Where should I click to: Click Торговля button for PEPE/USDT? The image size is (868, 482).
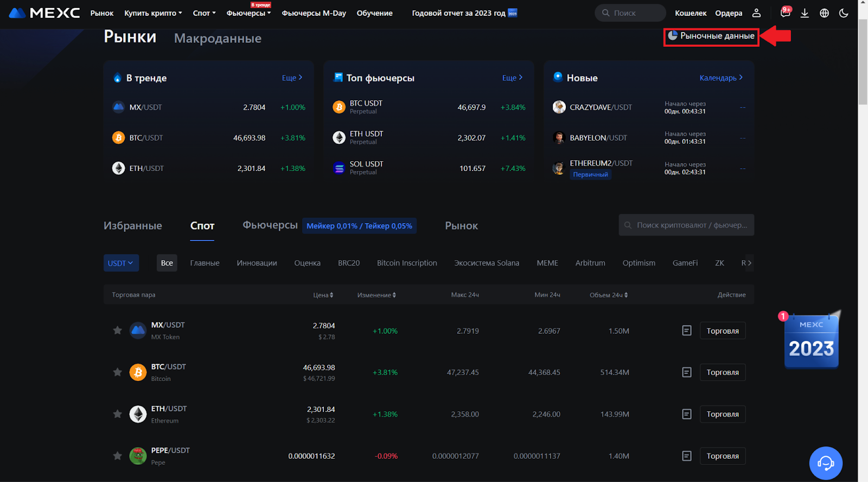pos(723,456)
